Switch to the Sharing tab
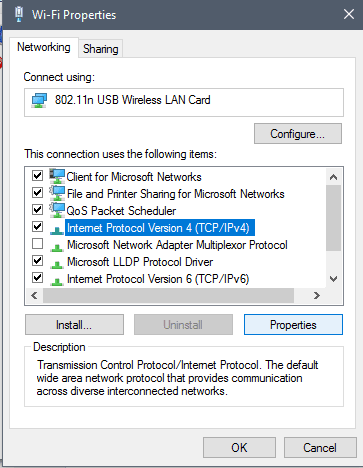The image size is (363, 468). [x=101, y=49]
